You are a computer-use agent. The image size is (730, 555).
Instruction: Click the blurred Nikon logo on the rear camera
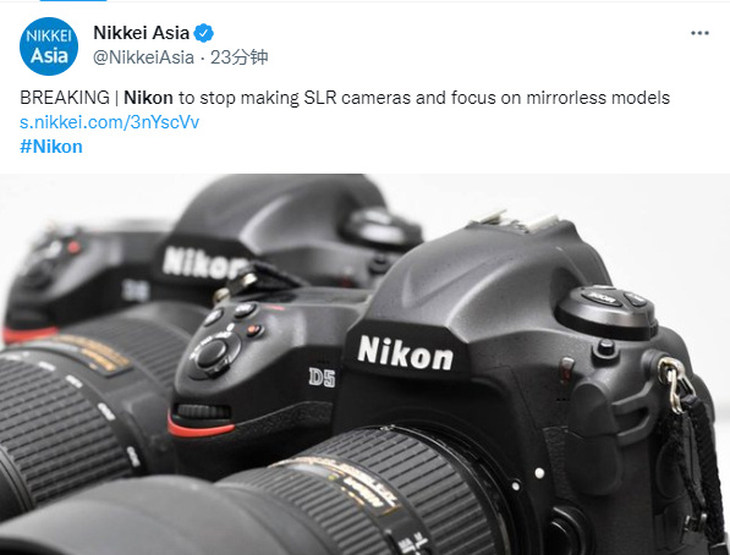click(x=201, y=263)
